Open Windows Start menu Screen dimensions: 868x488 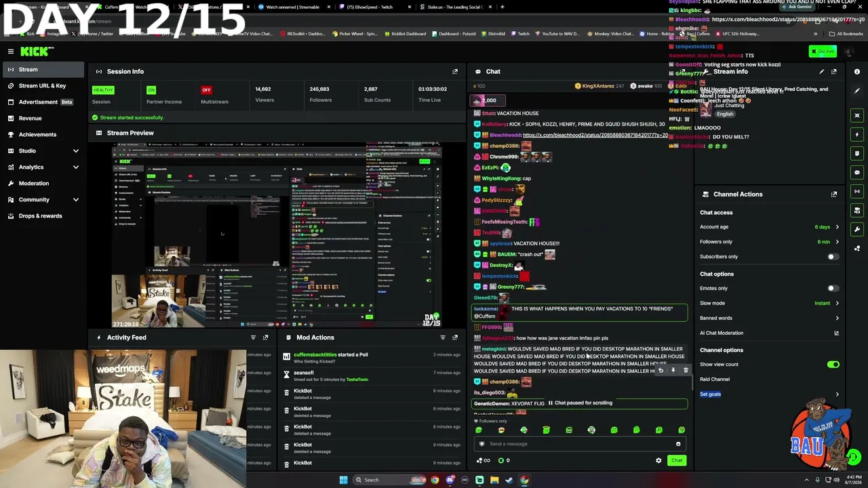(x=343, y=480)
